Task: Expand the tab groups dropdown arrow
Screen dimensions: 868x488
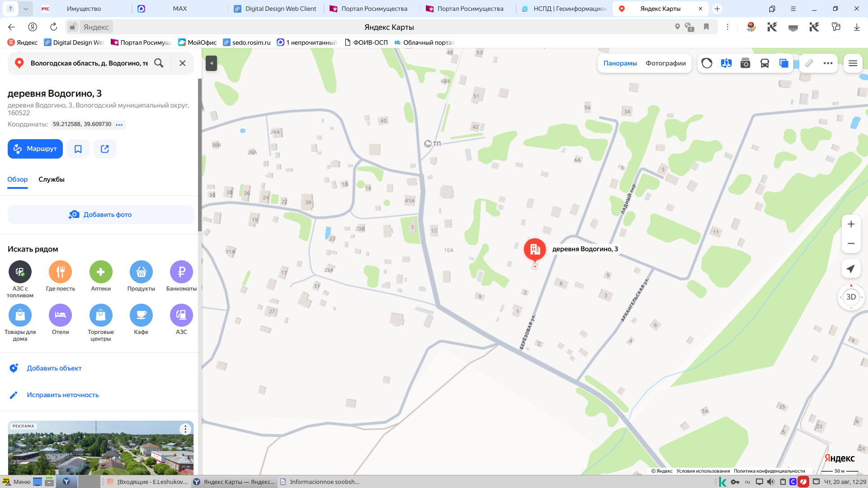Action: tap(26, 9)
